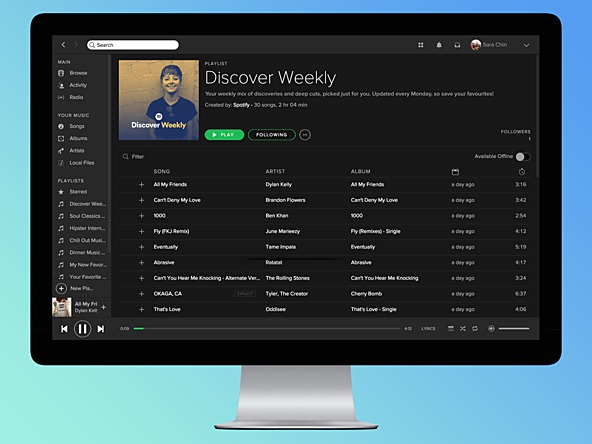The height and width of the screenshot is (444, 592).
Task: Add Can't Deny My Love row with plus
Action: click(142, 200)
